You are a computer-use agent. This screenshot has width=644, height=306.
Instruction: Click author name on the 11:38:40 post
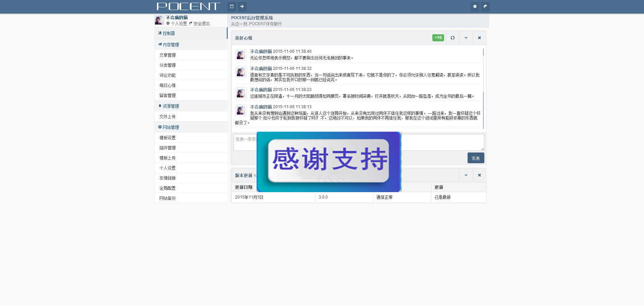pyautogui.click(x=261, y=51)
